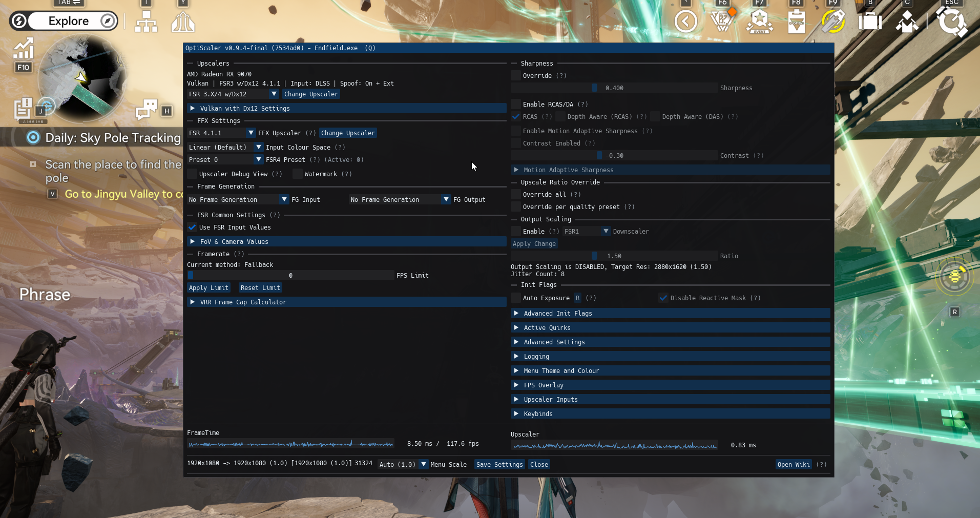Click the lightning bolt mode icon beside Explore
This screenshot has height=518, width=980.
pyautogui.click(x=19, y=21)
